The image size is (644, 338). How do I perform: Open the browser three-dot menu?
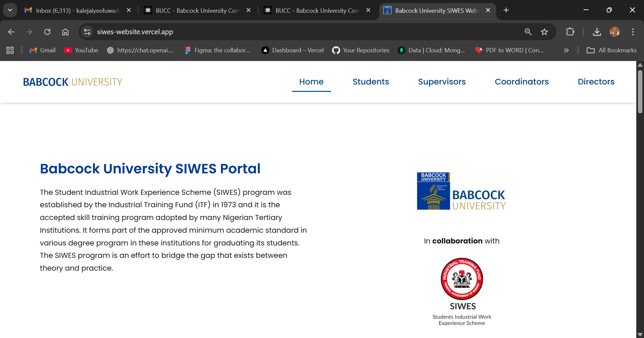(633, 32)
